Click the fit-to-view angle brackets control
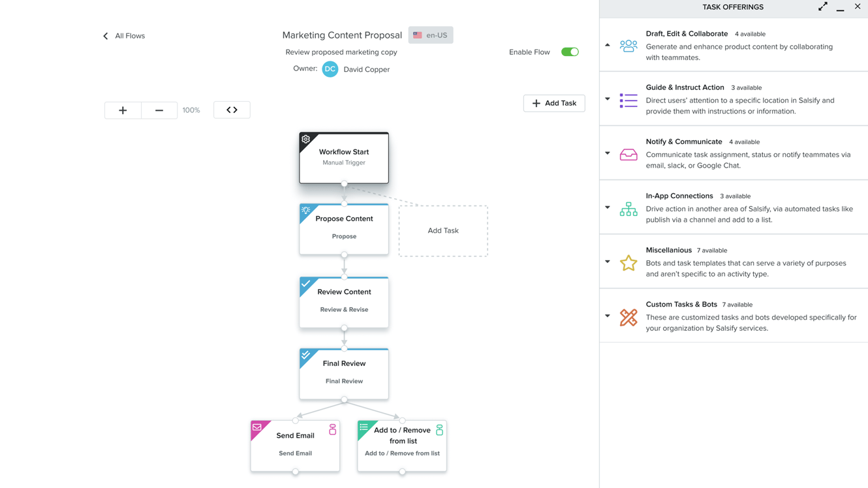The width and height of the screenshot is (868, 488). pos(232,110)
